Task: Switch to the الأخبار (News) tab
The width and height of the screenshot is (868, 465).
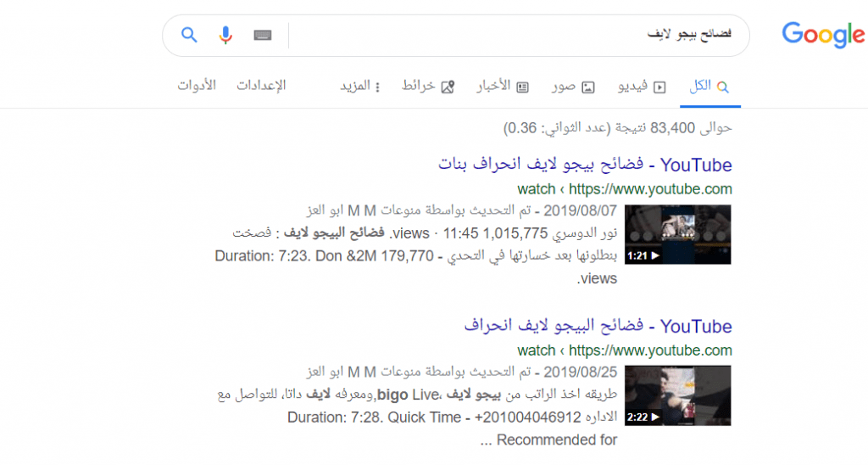Action: click(x=503, y=86)
